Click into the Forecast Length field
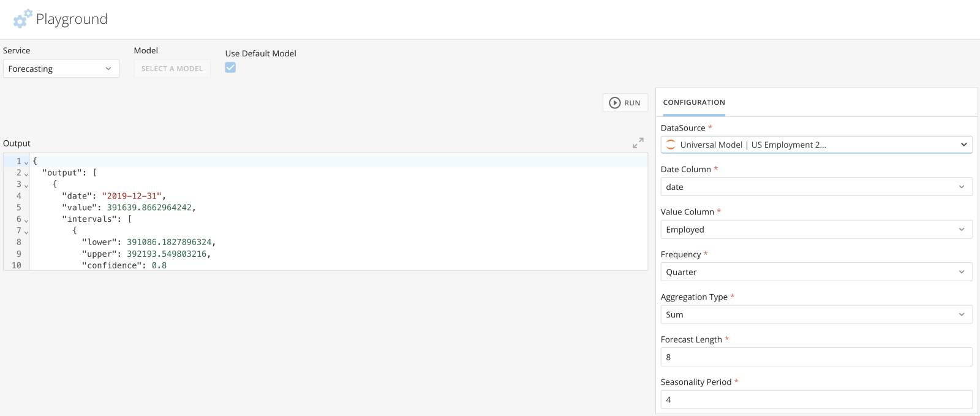This screenshot has width=980, height=416. pos(816,357)
